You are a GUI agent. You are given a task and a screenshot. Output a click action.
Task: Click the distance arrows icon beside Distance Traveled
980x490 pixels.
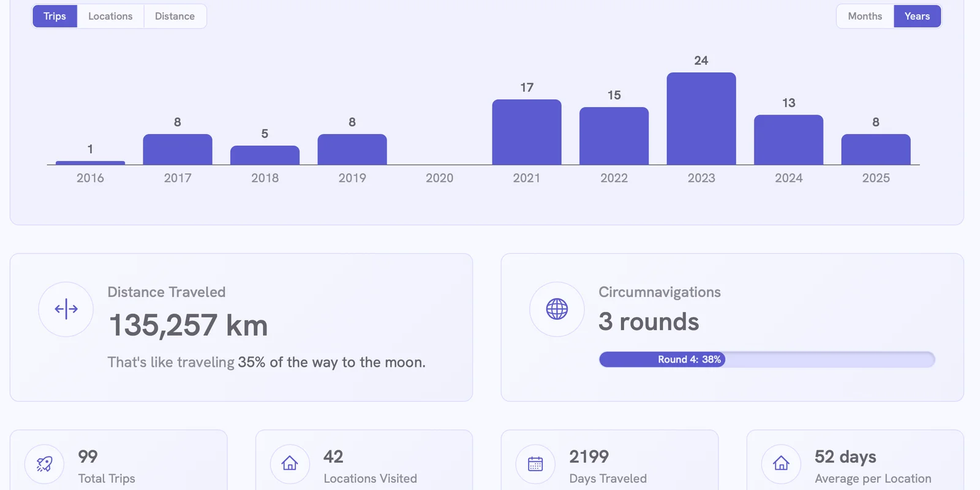pos(66,309)
